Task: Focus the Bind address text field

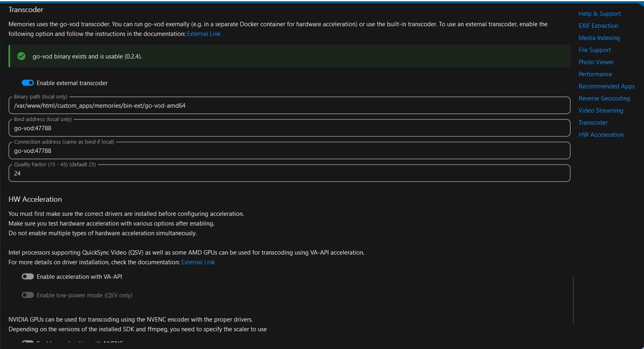Action: 289,128
